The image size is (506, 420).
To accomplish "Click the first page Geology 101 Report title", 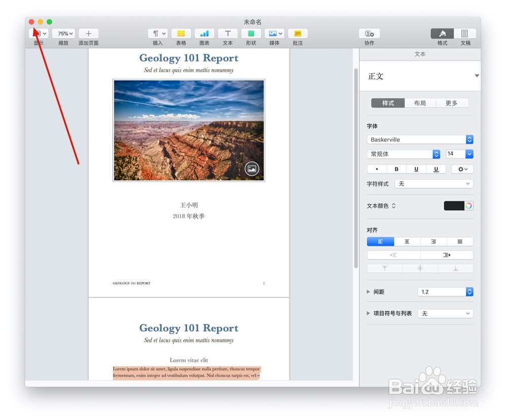I will click(189, 58).
